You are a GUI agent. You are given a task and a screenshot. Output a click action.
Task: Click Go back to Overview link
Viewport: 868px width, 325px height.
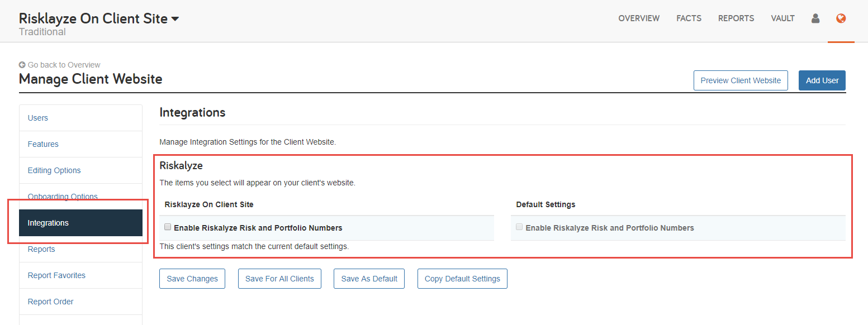pyautogui.click(x=64, y=65)
